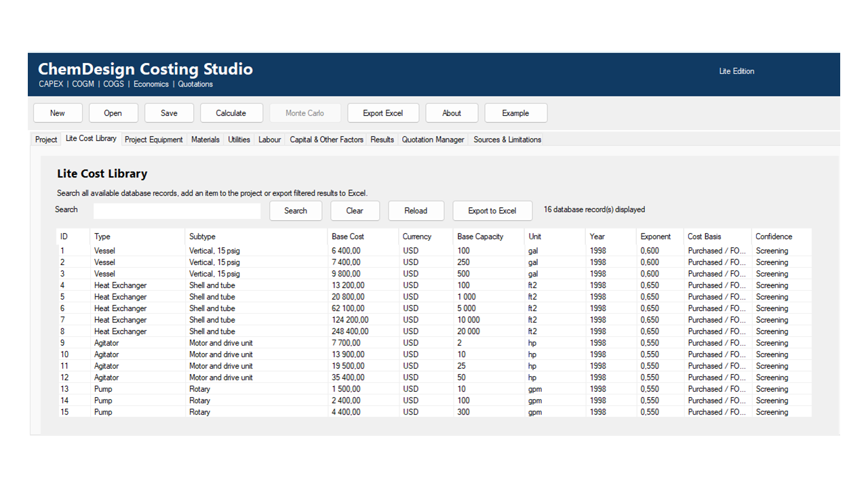This screenshot has width=868, height=488.
Task: Focus the library Search text field
Action: [x=177, y=211]
